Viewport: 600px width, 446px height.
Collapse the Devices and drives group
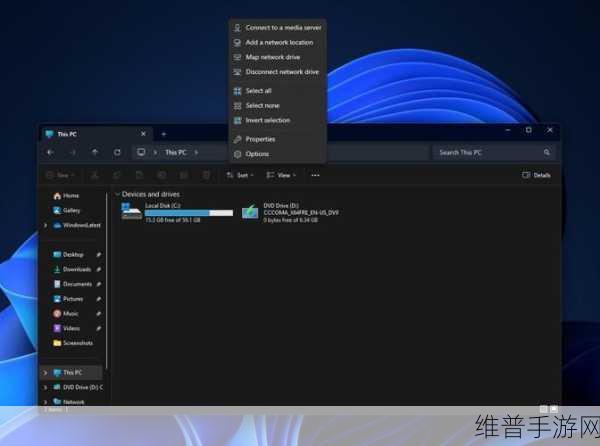click(x=117, y=194)
